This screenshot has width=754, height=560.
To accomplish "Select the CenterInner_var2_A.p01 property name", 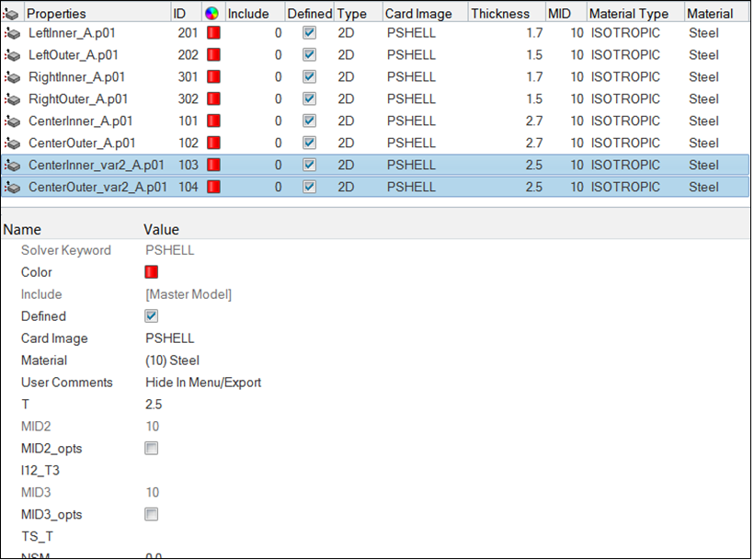I will 97,166.
